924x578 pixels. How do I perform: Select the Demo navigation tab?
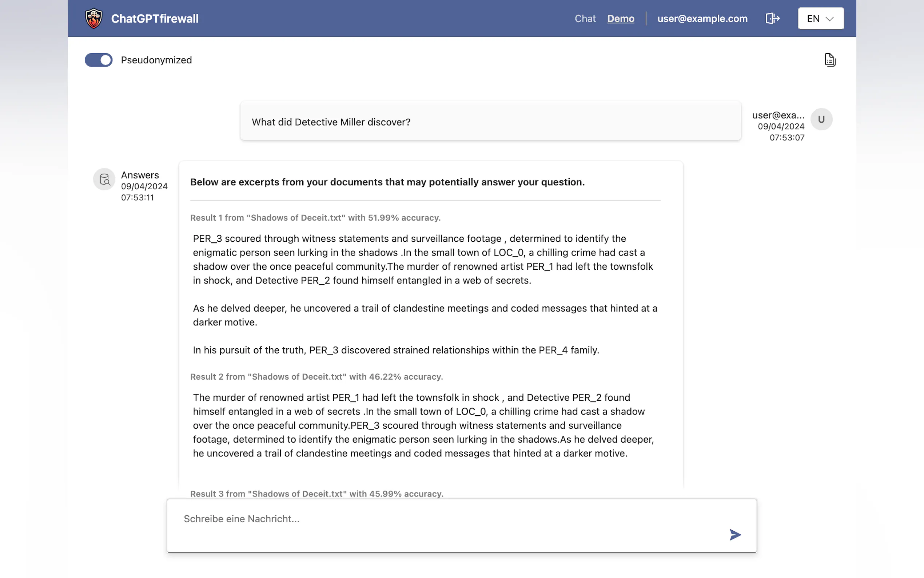coord(621,18)
